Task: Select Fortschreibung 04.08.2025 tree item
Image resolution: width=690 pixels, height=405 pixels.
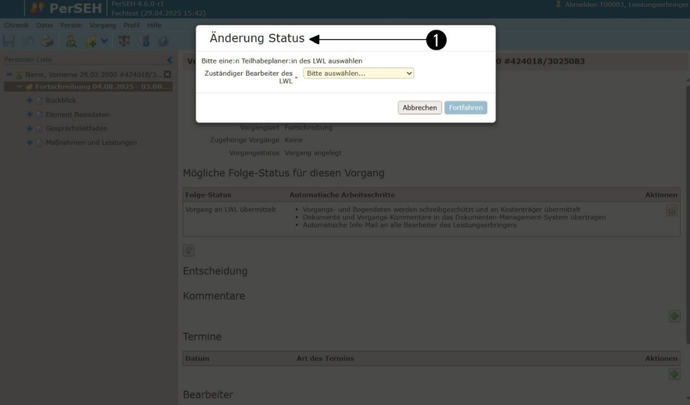Action: [102, 87]
